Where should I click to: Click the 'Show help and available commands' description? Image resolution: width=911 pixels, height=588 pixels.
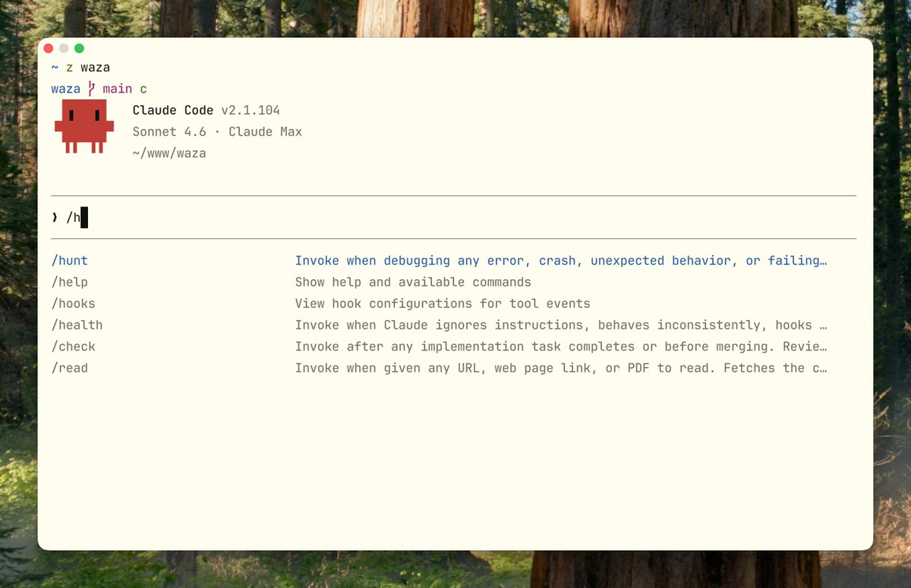[x=413, y=282]
